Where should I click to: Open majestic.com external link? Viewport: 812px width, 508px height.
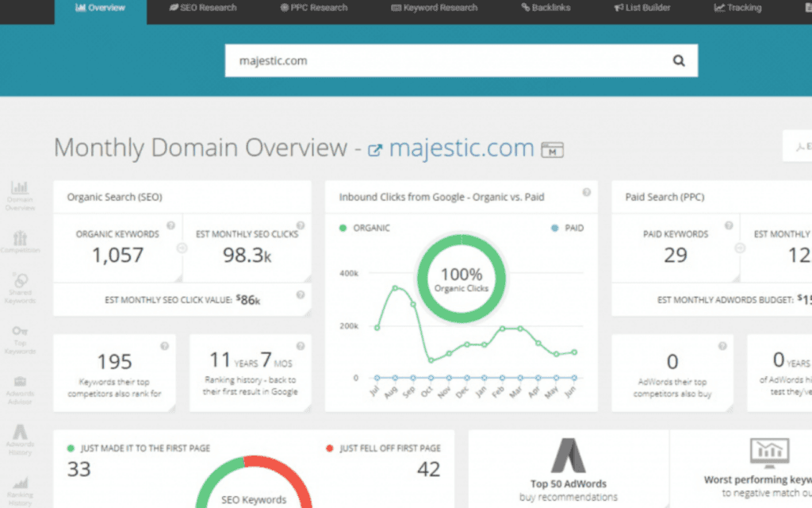pyautogui.click(x=462, y=148)
